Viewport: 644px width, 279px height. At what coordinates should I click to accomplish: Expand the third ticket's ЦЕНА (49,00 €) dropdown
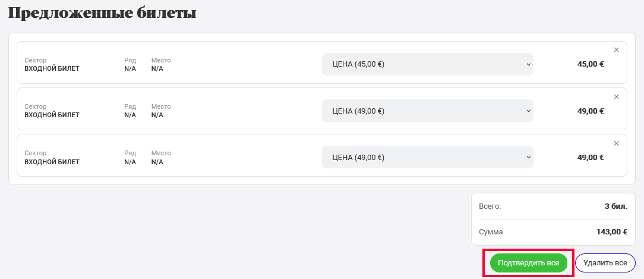[428, 157]
